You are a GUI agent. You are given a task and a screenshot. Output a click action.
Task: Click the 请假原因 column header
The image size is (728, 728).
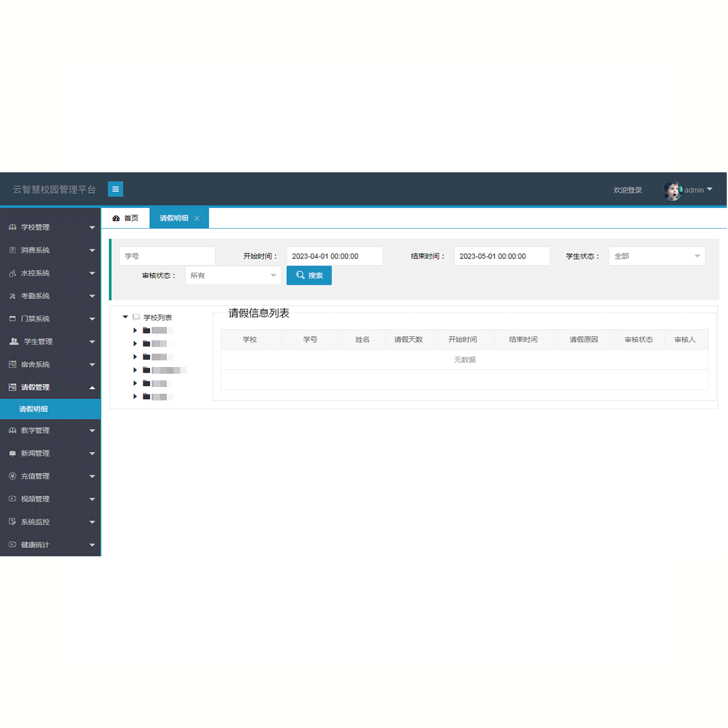click(x=584, y=340)
